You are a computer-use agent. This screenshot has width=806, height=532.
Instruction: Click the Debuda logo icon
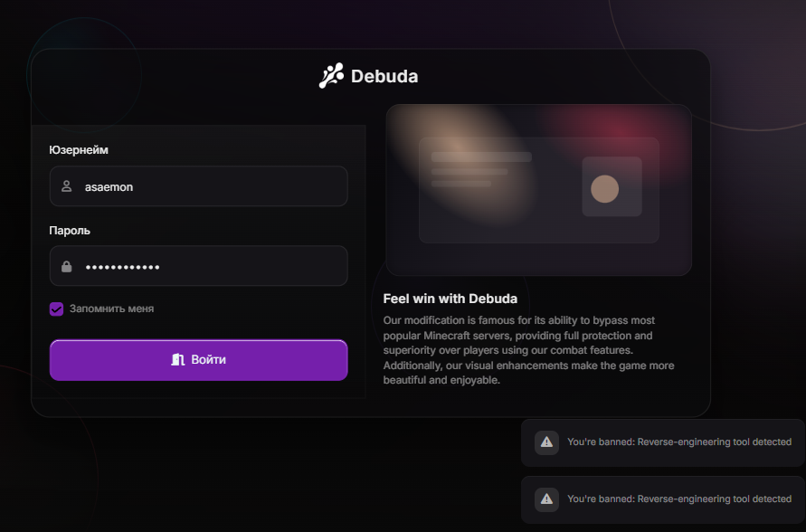point(331,76)
